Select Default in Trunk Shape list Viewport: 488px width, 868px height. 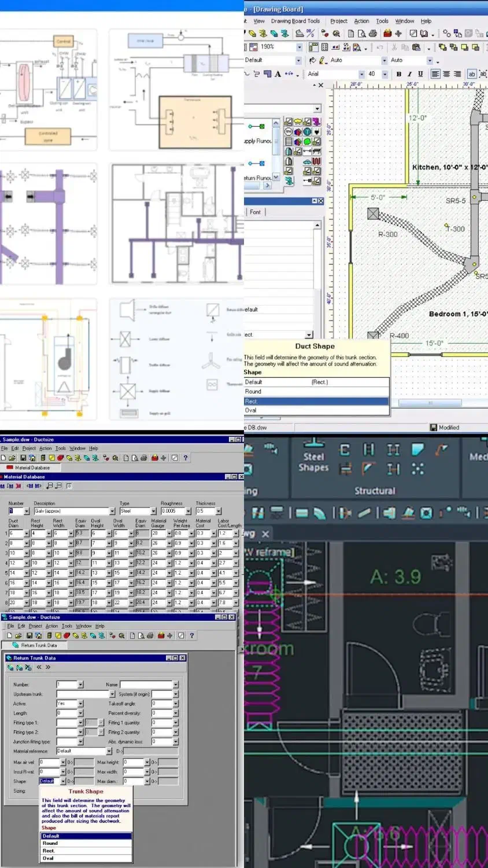click(x=87, y=836)
